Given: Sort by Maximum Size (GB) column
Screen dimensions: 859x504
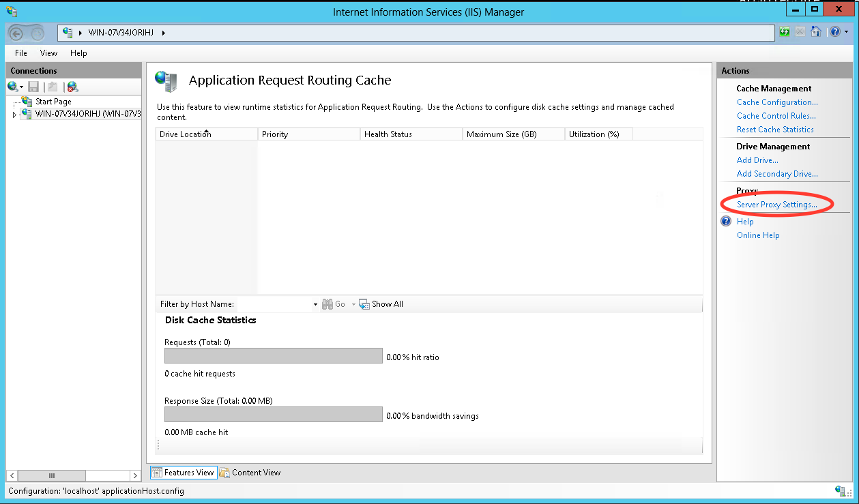Looking at the screenshot, I should click(514, 134).
